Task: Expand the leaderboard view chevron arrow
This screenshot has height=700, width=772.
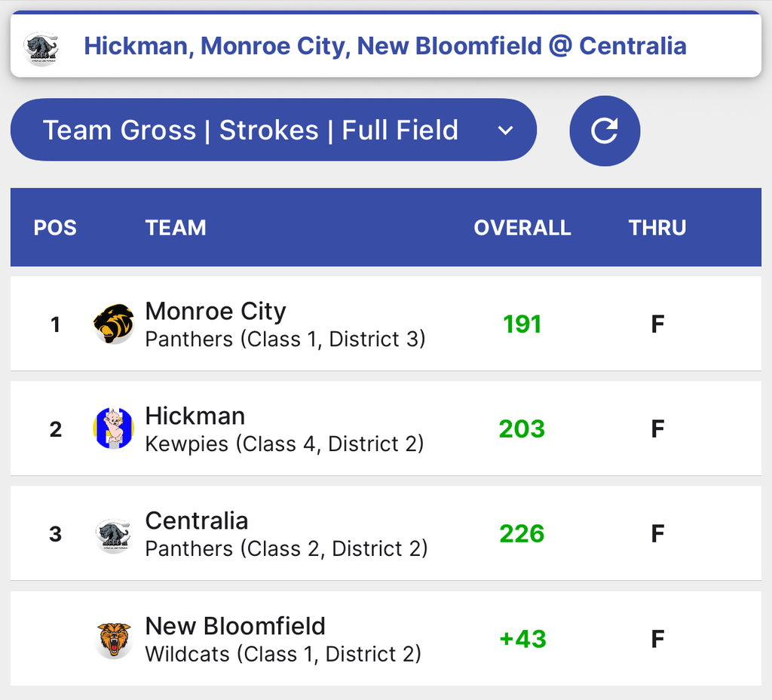Action: 505,130
